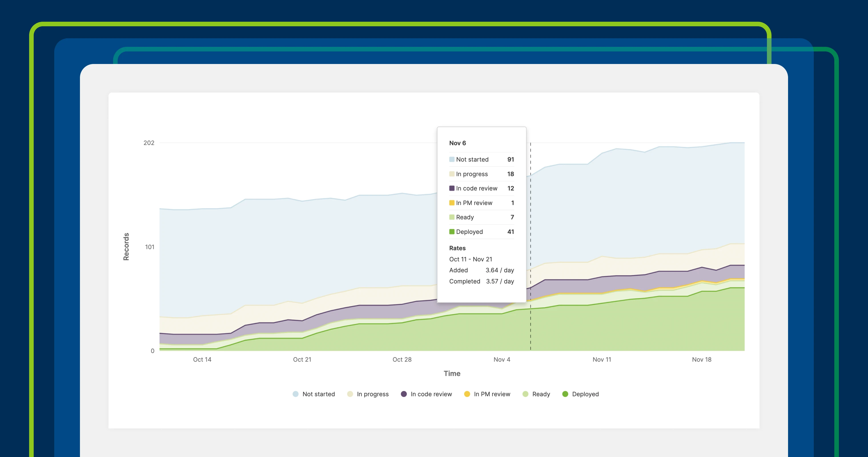Click the Oct 28 axis label
868x457 pixels.
(x=402, y=360)
